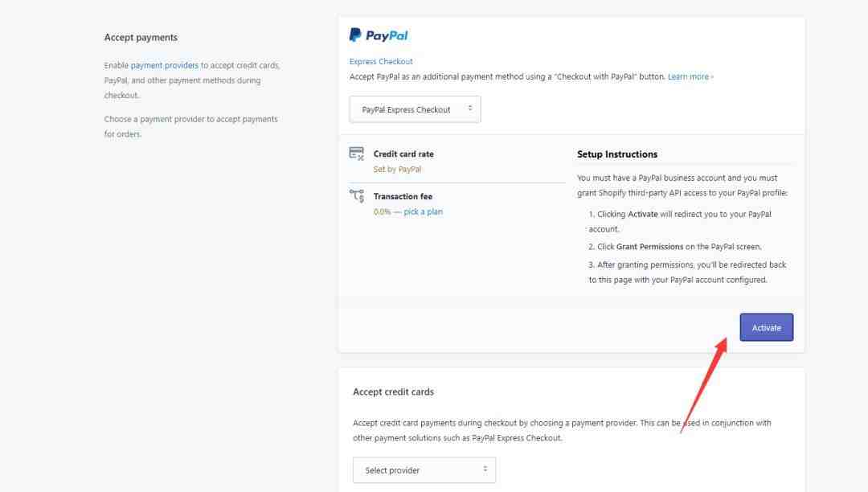Click the transaction fee icon

pyautogui.click(x=357, y=196)
